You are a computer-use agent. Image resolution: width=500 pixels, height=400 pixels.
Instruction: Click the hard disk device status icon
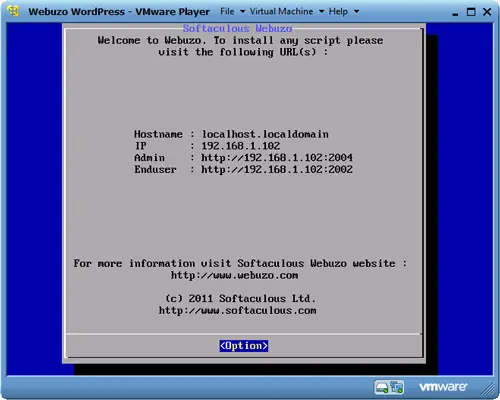(x=381, y=387)
